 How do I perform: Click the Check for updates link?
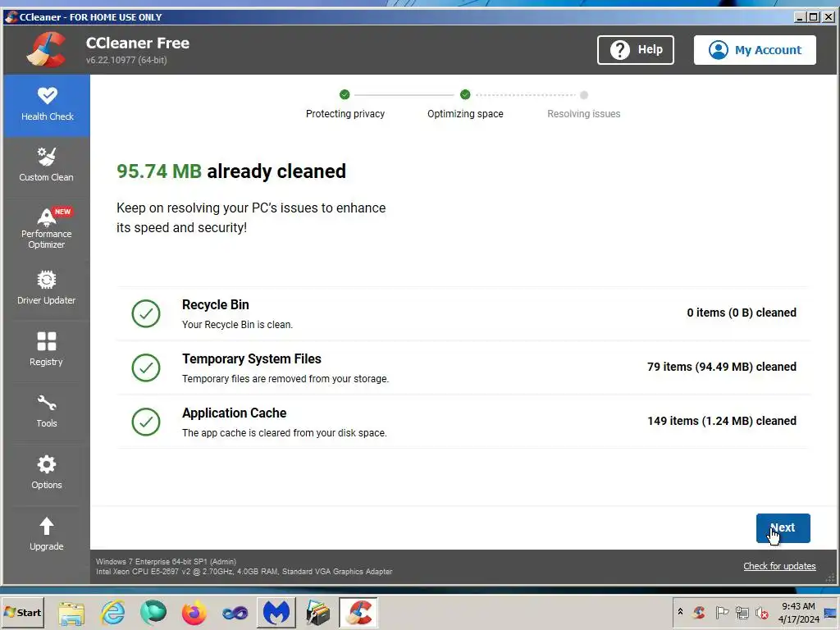(x=779, y=566)
